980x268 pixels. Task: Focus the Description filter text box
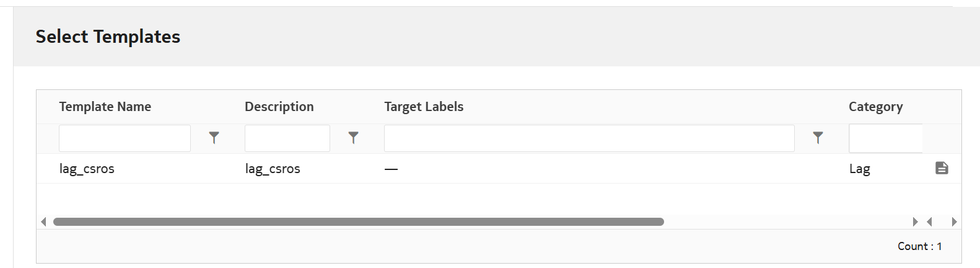point(287,138)
